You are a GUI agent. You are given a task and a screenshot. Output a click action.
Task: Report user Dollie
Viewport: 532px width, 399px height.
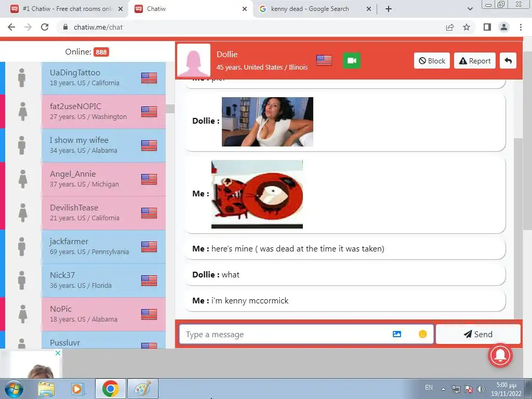coord(475,61)
